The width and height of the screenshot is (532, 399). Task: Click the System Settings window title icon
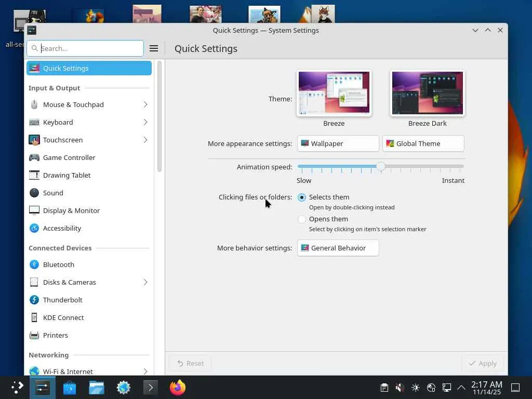(x=32, y=30)
